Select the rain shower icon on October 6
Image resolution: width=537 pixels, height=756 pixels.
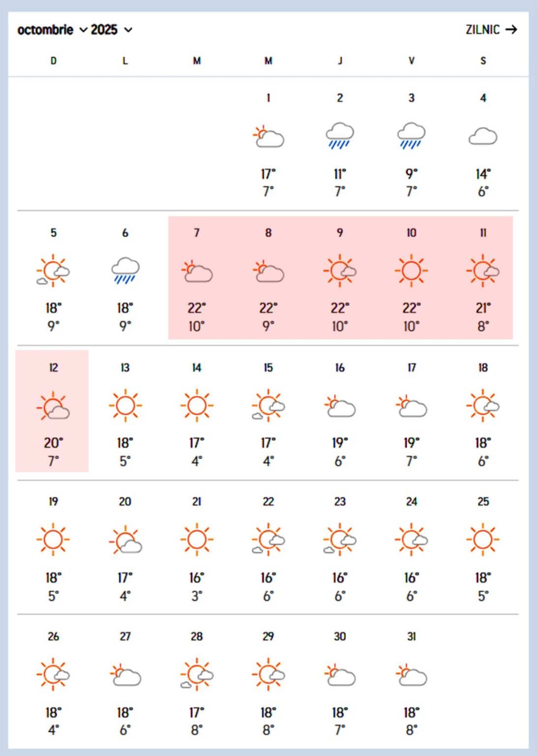125,271
